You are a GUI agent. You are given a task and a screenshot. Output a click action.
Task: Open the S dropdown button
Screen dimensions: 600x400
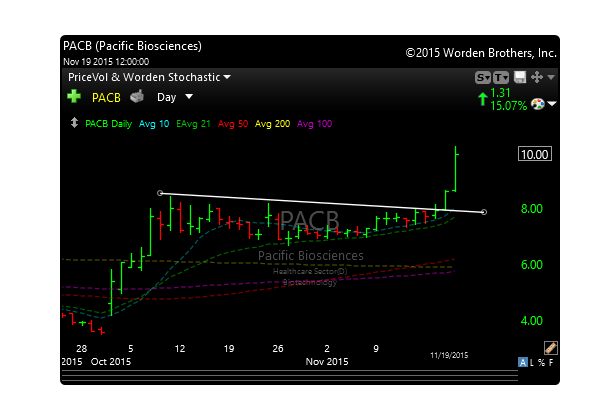483,78
